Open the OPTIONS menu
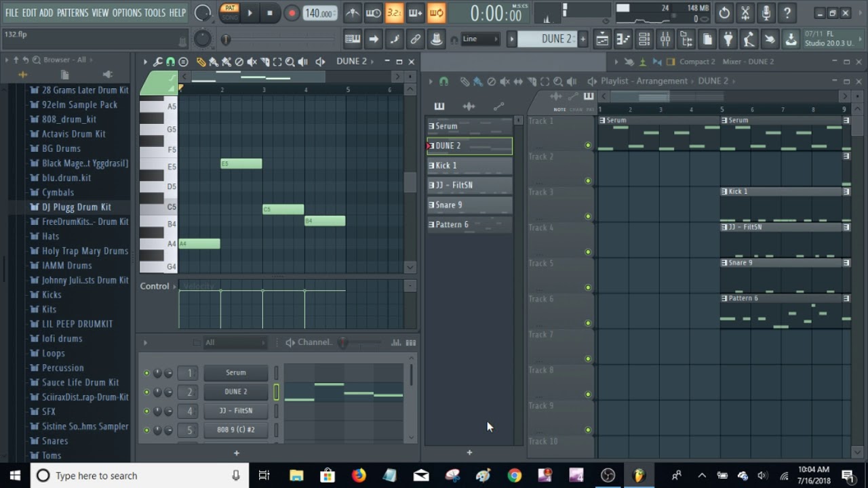Screen dimensions: 868x488 [127, 13]
